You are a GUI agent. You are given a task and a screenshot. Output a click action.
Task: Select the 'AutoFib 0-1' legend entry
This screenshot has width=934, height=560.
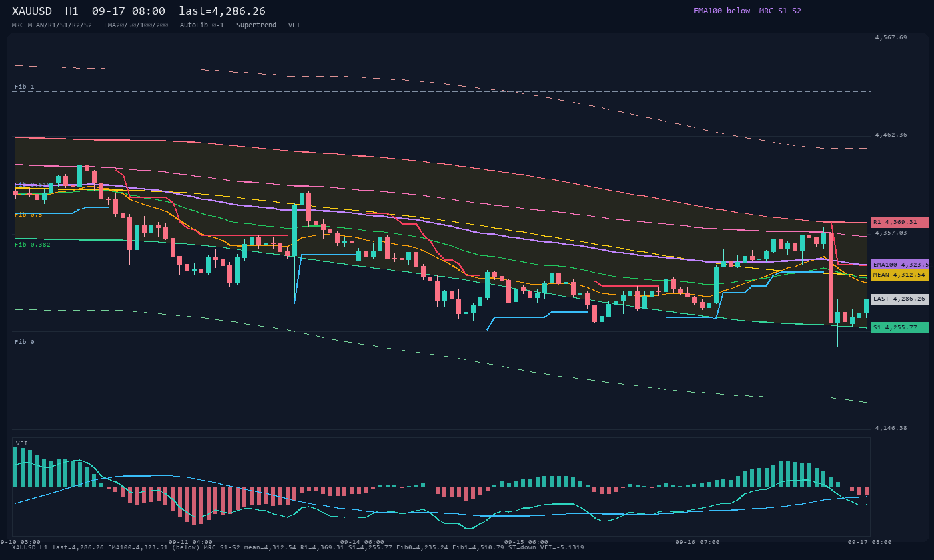pyautogui.click(x=202, y=25)
